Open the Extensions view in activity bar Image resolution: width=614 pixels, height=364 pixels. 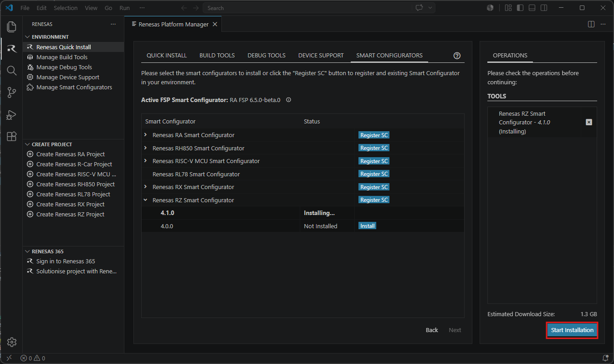[12, 137]
